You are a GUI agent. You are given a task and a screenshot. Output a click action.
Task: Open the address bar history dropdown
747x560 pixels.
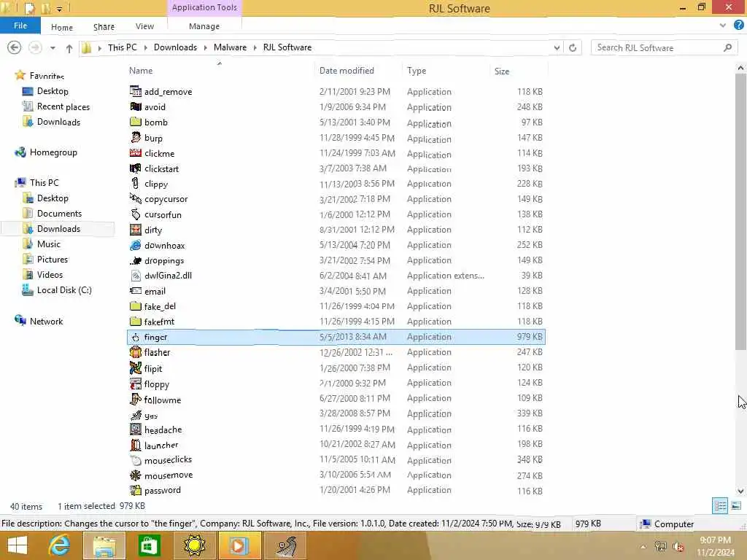557,47
